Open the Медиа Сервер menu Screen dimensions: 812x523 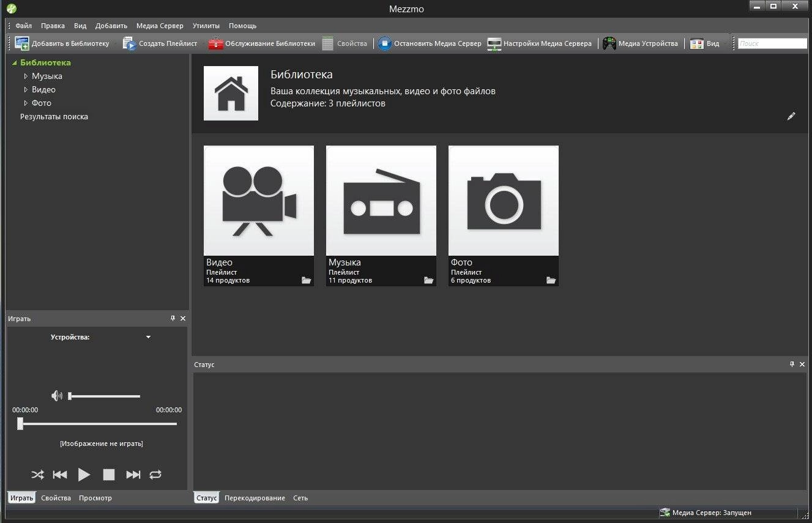pos(160,26)
